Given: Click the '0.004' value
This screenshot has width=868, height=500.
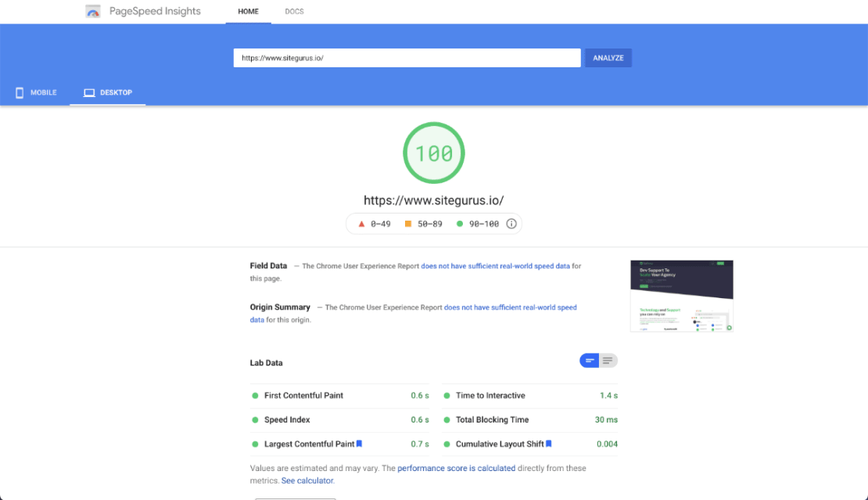Looking at the screenshot, I should click(x=608, y=444).
